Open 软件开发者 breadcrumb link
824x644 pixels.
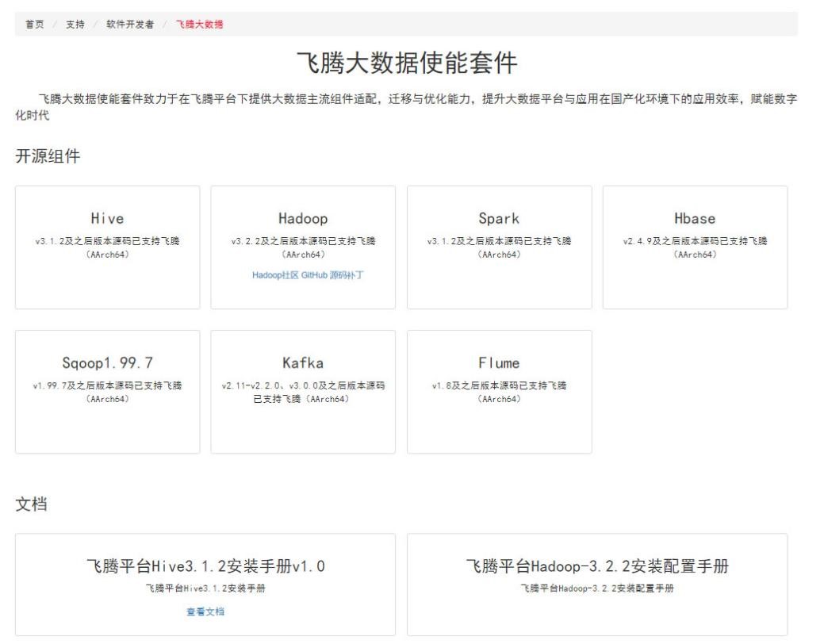[130, 24]
